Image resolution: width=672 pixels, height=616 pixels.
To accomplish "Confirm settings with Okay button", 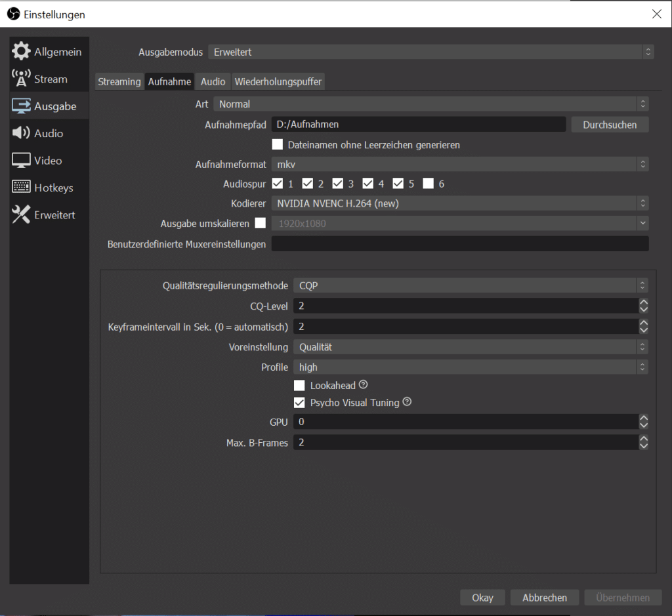I will pos(482,598).
